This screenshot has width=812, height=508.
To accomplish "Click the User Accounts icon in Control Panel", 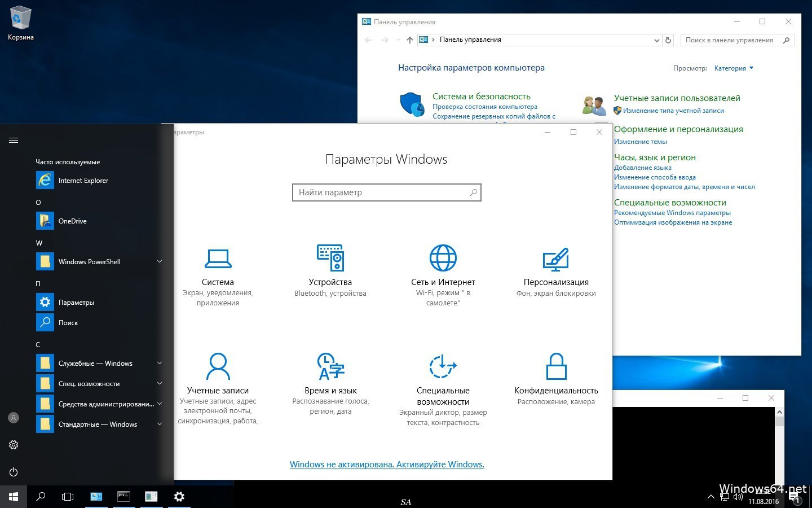I will (x=594, y=106).
